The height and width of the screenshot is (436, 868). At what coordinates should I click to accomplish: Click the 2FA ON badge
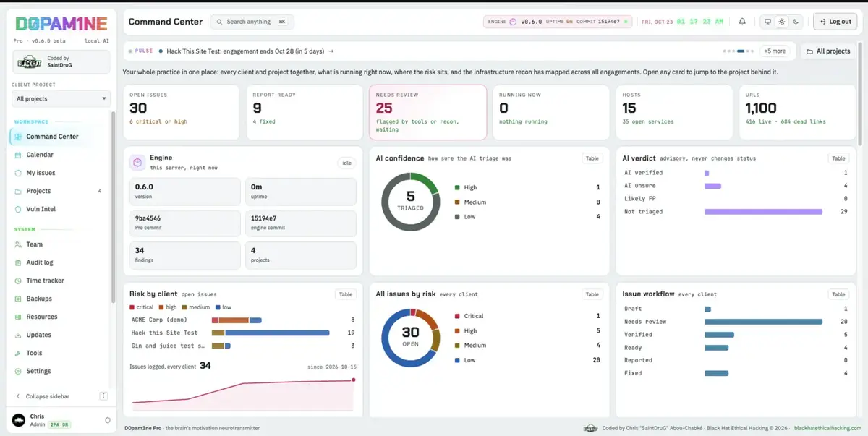59,424
